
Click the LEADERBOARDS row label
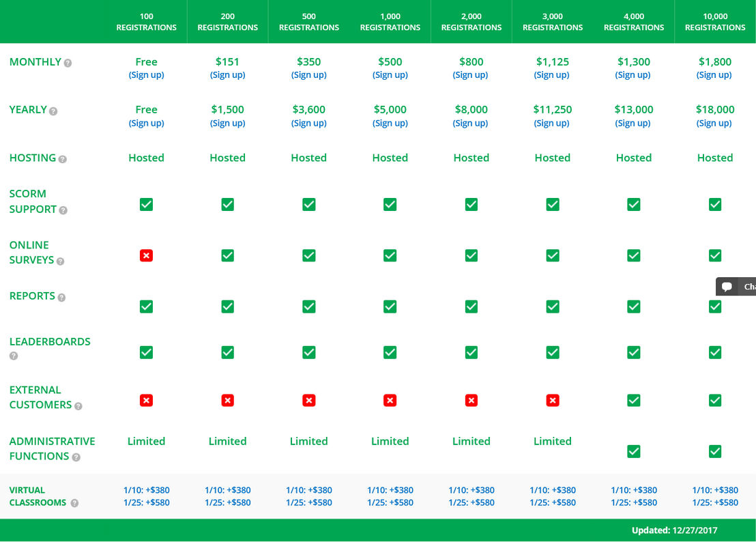50,341
